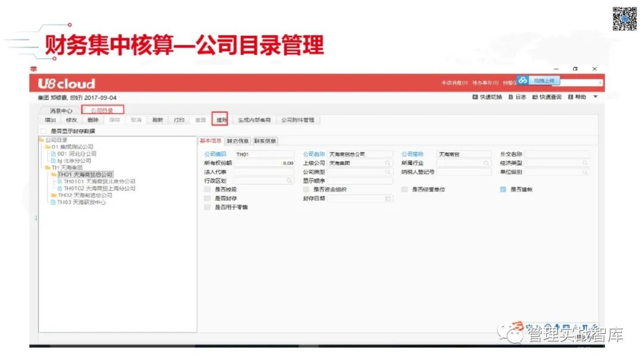Open the calendar icon in 封存日期 field
Viewport: 644px width, 363px height.
(388, 199)
